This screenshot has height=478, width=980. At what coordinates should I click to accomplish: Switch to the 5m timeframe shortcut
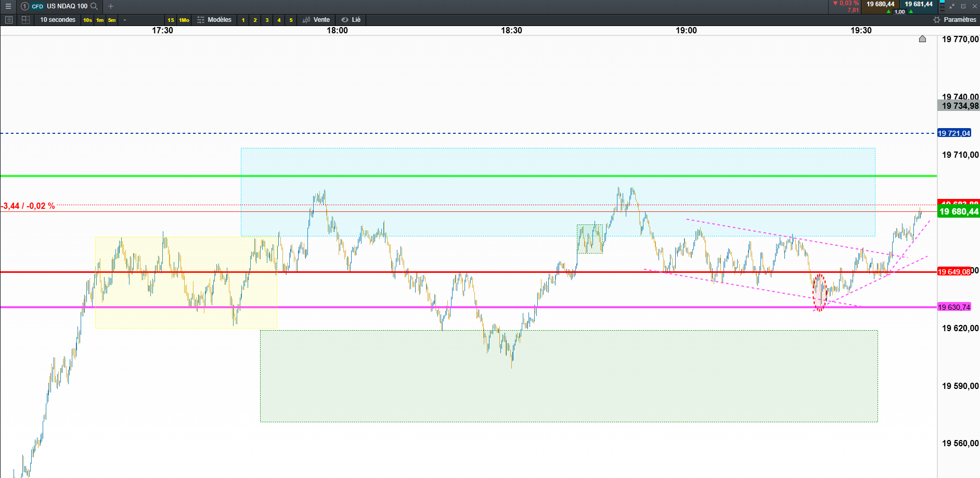click(x=112, y=20)
